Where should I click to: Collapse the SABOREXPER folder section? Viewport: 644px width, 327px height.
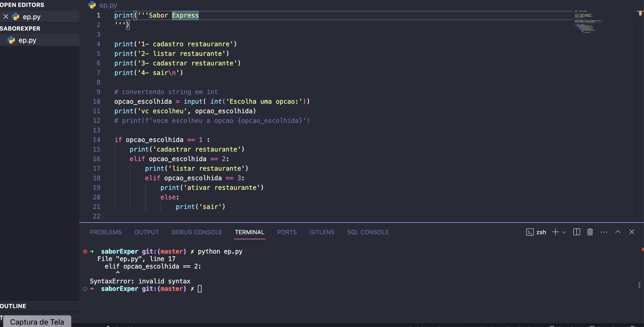(20, 28)
